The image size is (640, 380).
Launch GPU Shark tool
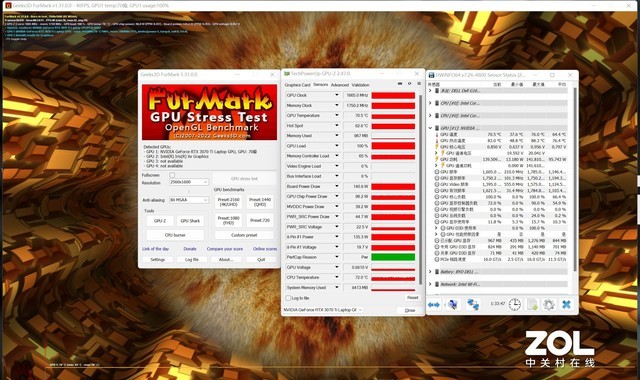click(x=190, y=221)
